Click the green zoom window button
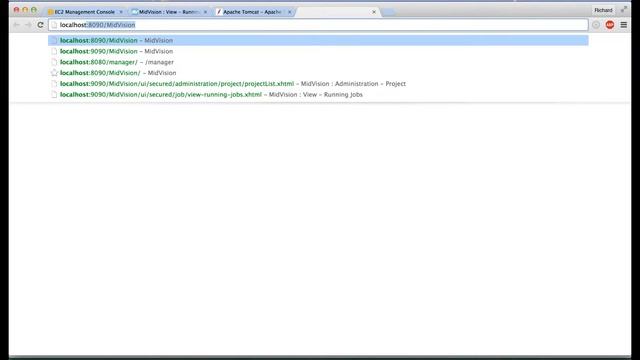This screenshot has width=640, height=360. [x=34, y=9]
